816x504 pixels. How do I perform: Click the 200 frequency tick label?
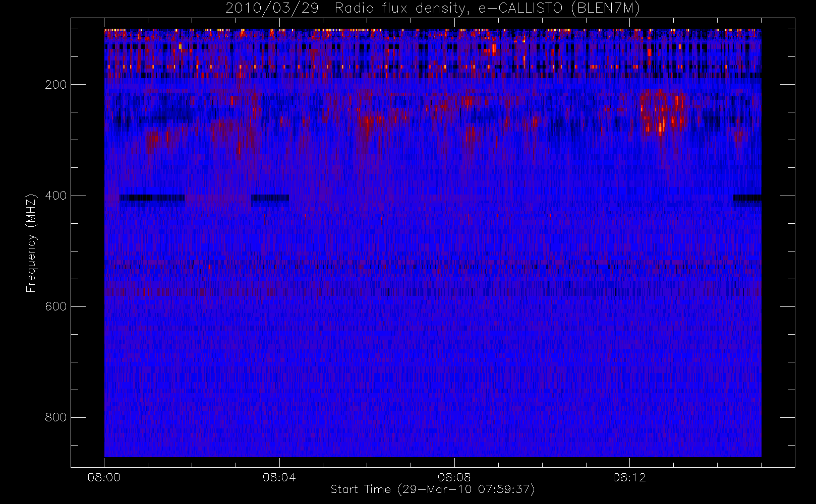pos(55,85)
